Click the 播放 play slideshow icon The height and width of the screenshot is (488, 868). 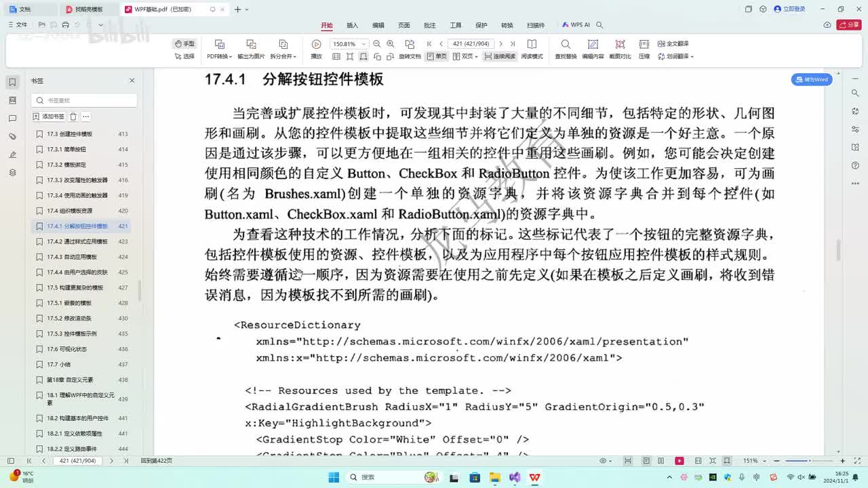pos(316,44)
